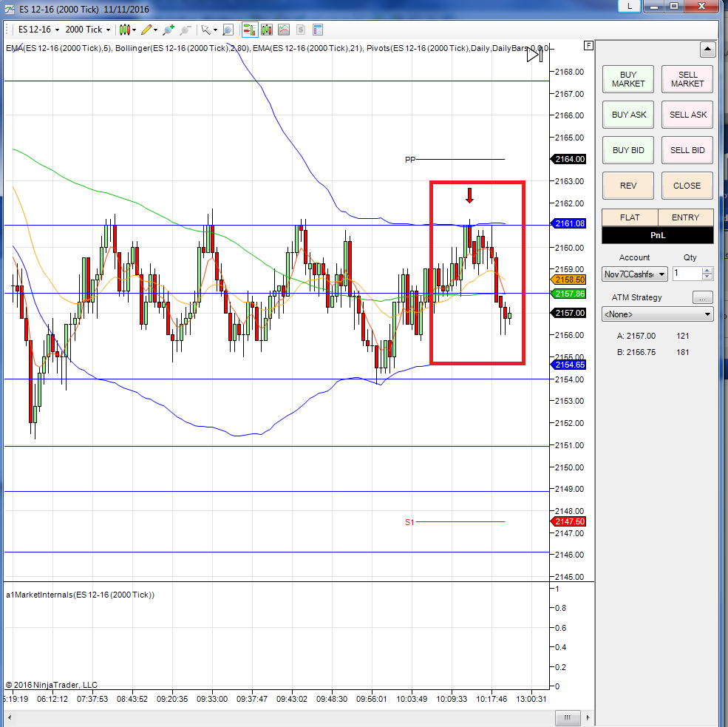Click the black 2157.00 price marker

568,313
